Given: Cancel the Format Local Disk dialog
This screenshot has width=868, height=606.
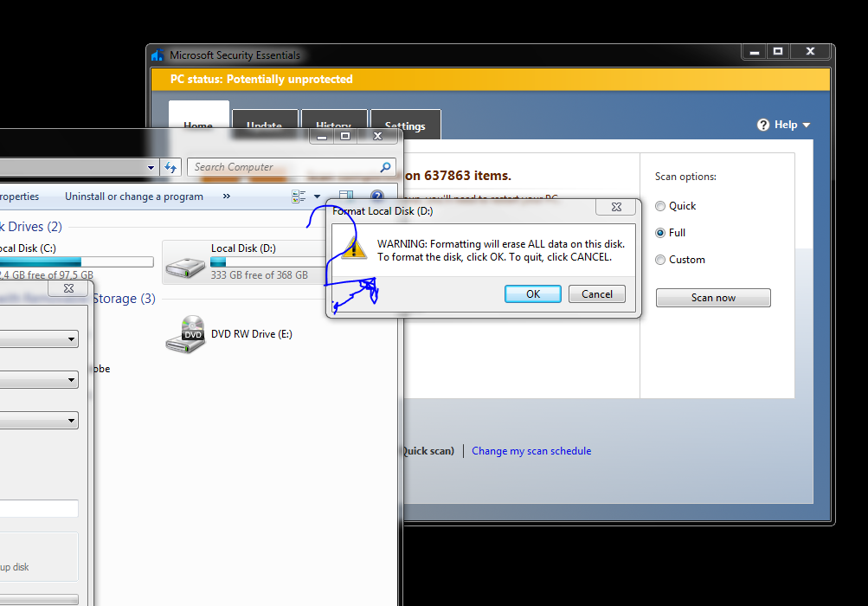Looking at the screenshot, I should [597, 294].
